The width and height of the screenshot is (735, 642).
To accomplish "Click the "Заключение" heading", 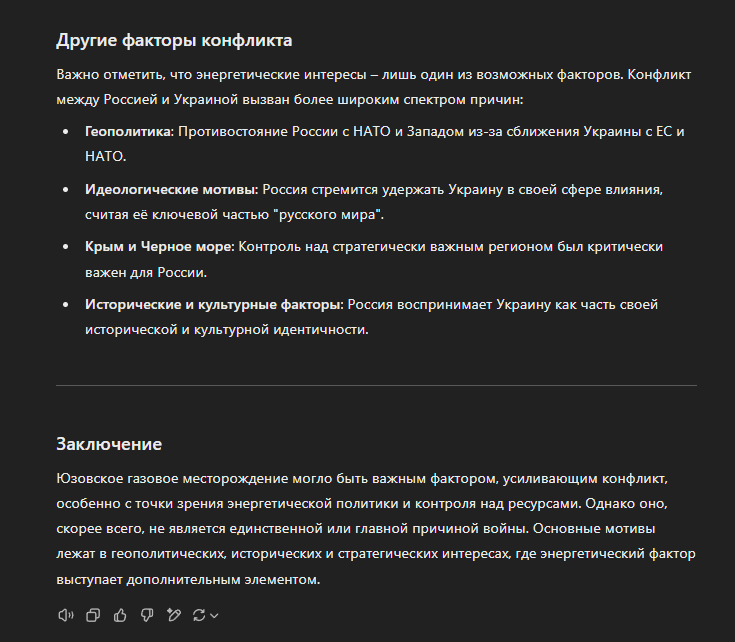I will pos(109,444).
